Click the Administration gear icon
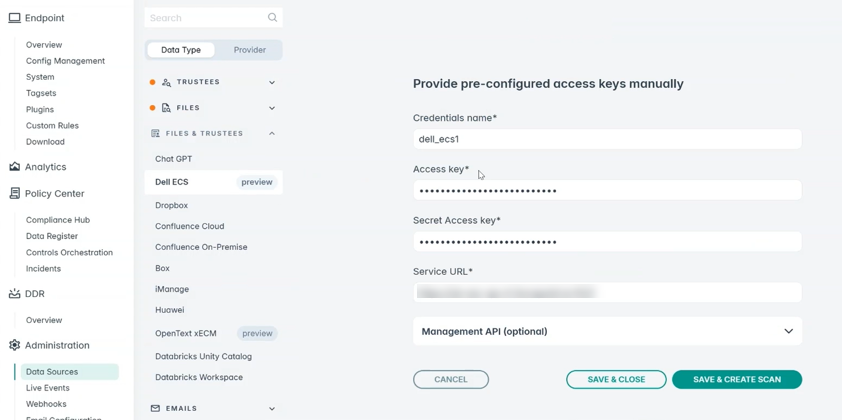Image resolution: width=842 pixels, height=420 pixels. 14,345
